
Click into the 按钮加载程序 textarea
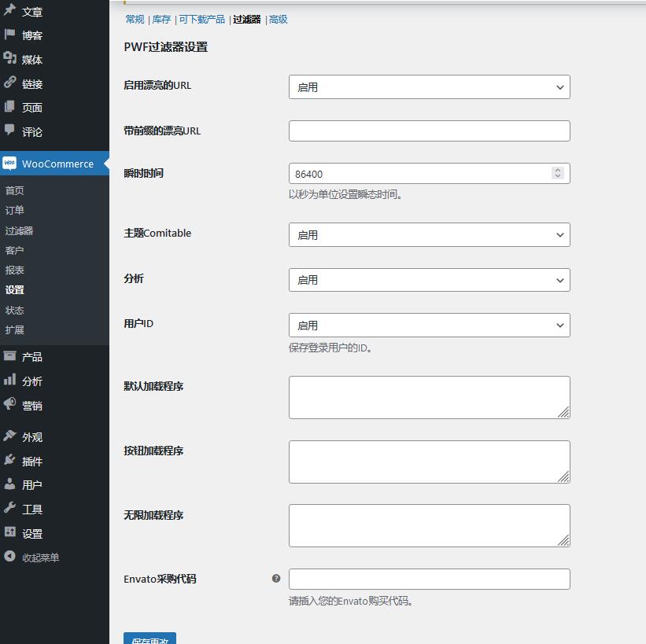tap(430, 462)
